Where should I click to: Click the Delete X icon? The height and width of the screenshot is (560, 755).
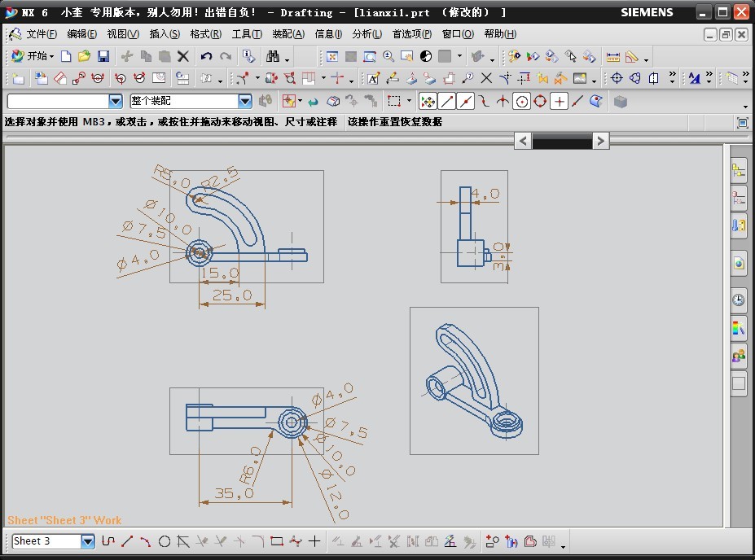click(183, 56)
